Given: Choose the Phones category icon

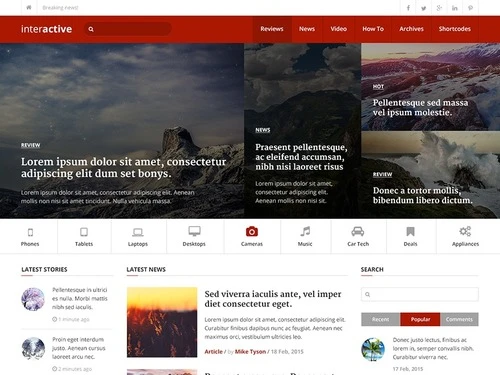Looking at the screenshot, I should point(30,232).
